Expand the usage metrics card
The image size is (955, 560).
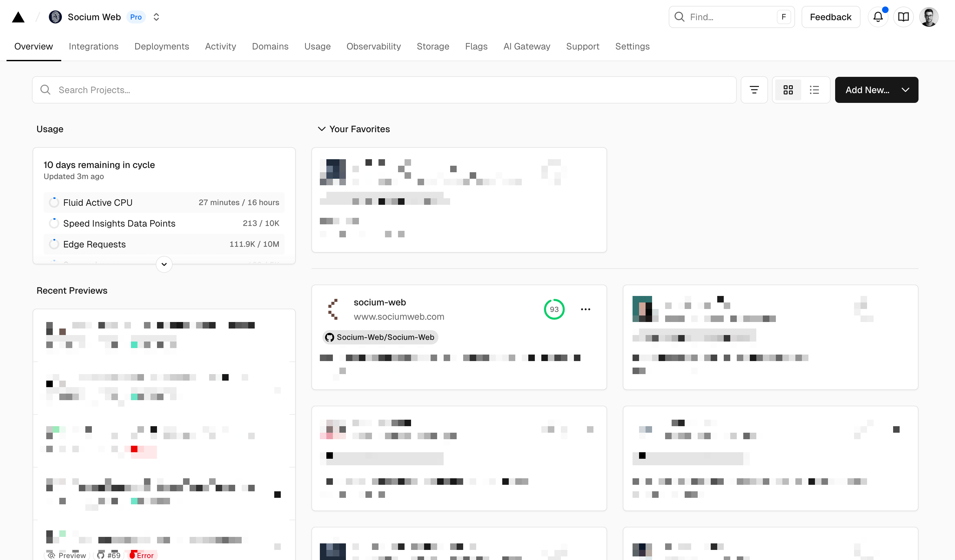coord(164,264)
